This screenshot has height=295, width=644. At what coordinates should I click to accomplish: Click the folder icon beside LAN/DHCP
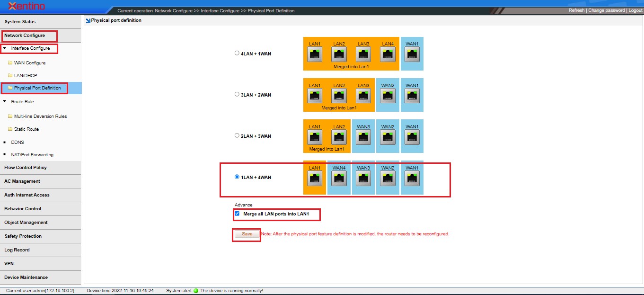(10, 76)
